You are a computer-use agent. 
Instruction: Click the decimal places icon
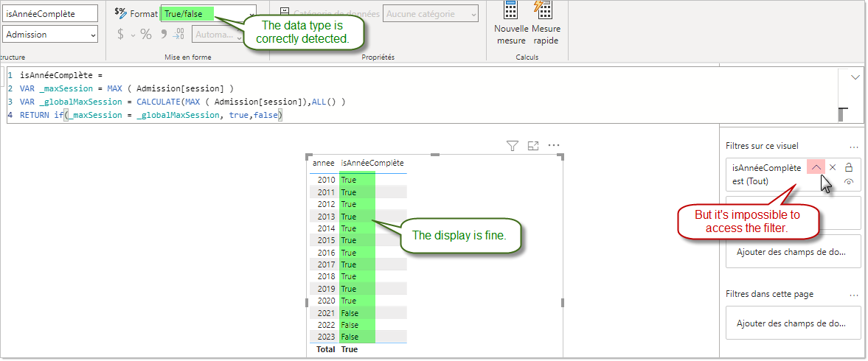point(178,35)
